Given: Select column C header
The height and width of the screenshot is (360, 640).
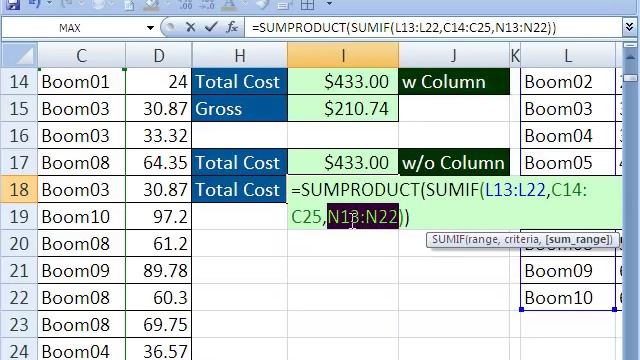Looking at the screenshot, I should pyautogui.click(x=81, y=56).
